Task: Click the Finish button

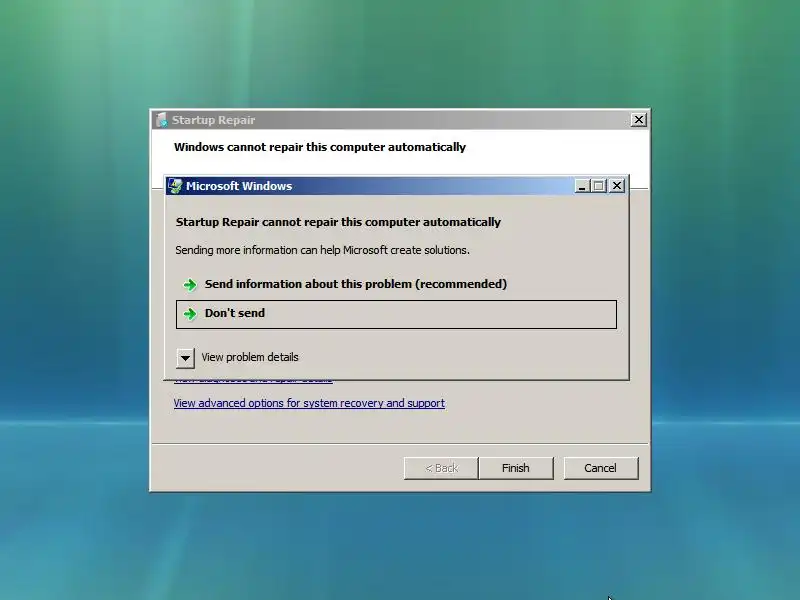Action: point(515,468)
